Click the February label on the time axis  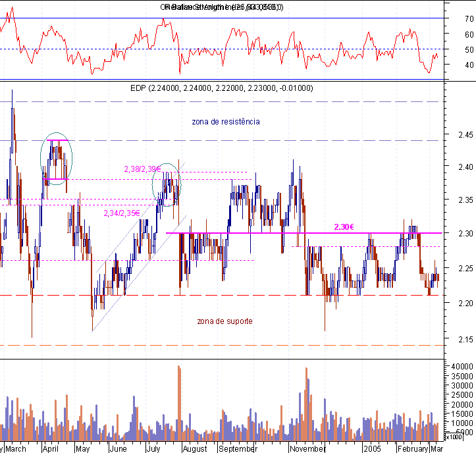pyautogui.click(x=413, y=448)
